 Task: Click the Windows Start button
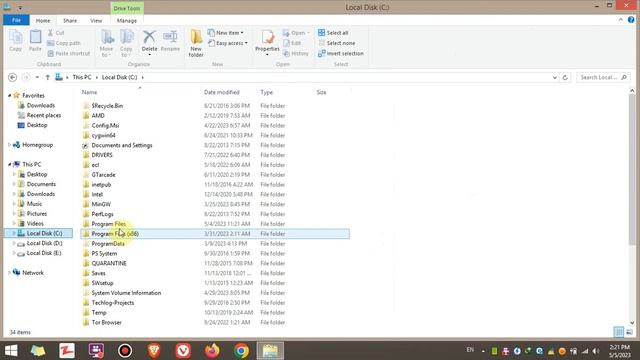click(x=11, y=351)
